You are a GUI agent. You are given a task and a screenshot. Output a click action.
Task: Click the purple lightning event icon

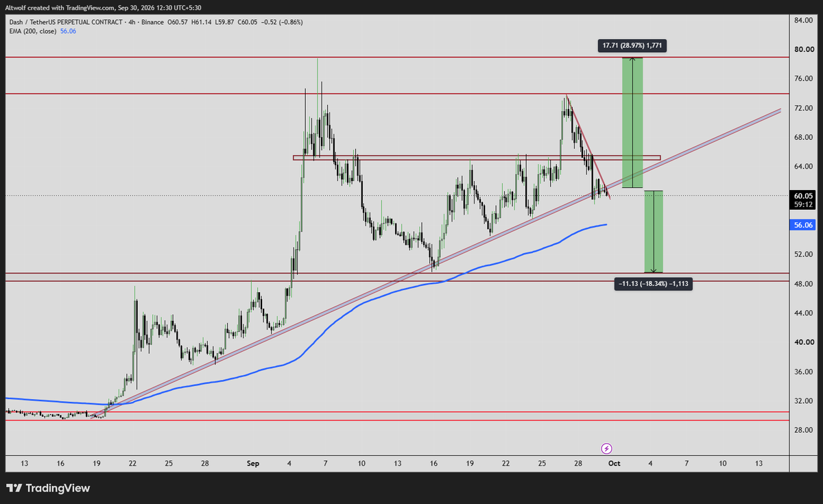tap(606, 448)
